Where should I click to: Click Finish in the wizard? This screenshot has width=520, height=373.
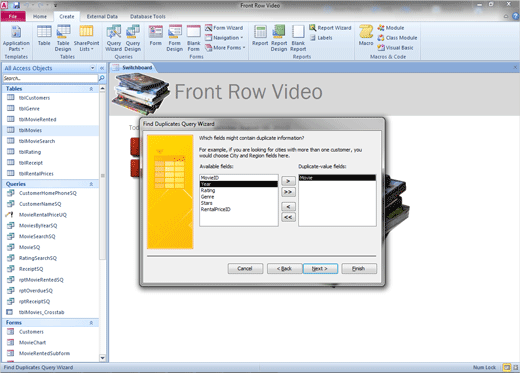coord(359,269)
